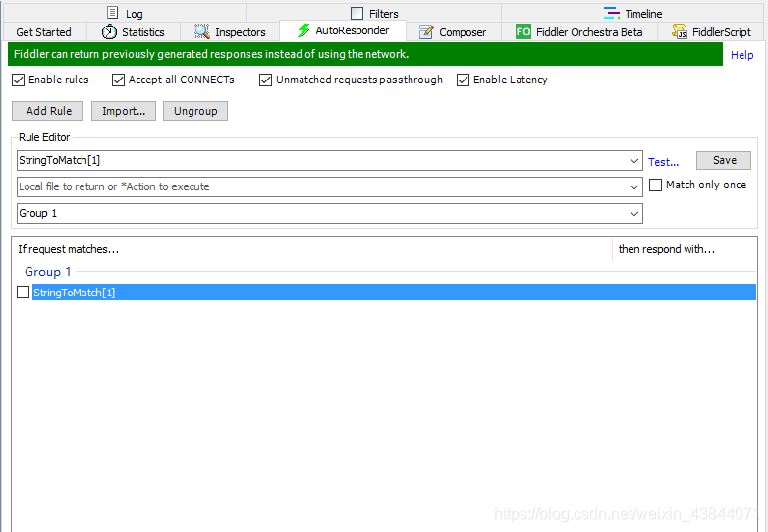Image resolution: width=768 pixels, height=532 pixels.
Task: Toggle the Enable Latency checkbox
Action: [463, 80]
